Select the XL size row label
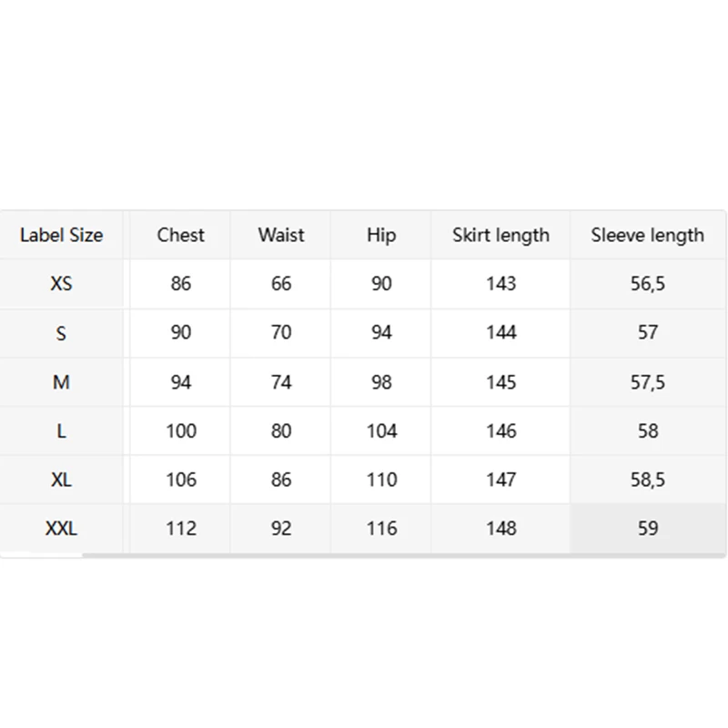The image size is (728, 728). click(61, 480)
